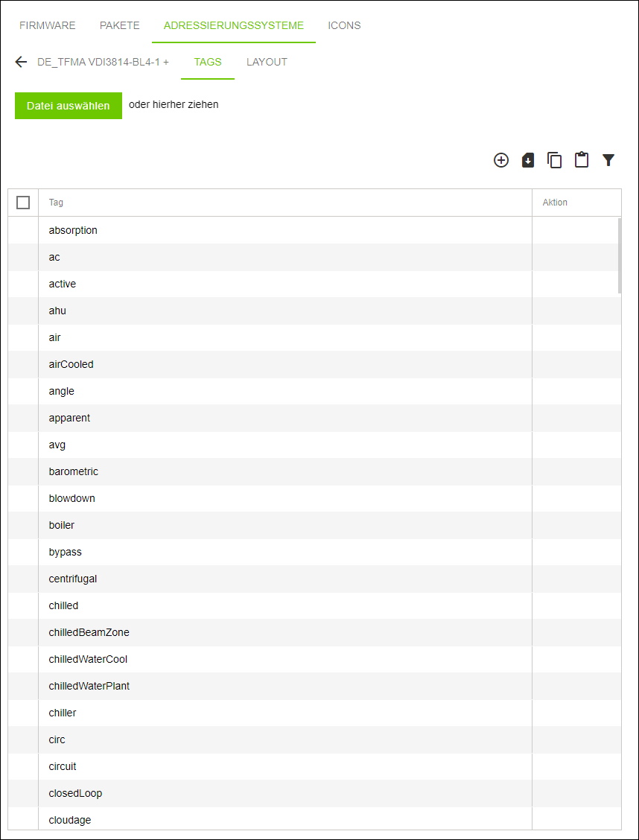This screenshot has height=840, width=639.
Task: Select the centrifugal tag row
Action: [314, 579]
